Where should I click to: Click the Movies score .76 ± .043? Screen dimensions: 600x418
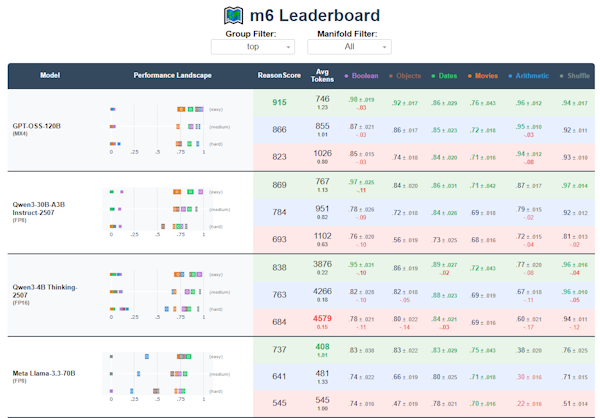coord(482,103)
